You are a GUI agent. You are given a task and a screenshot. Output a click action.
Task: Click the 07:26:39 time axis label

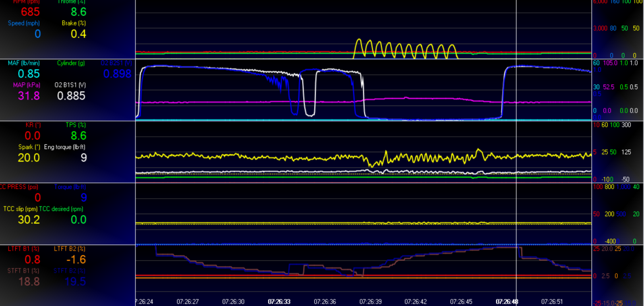tap(370, 302)
